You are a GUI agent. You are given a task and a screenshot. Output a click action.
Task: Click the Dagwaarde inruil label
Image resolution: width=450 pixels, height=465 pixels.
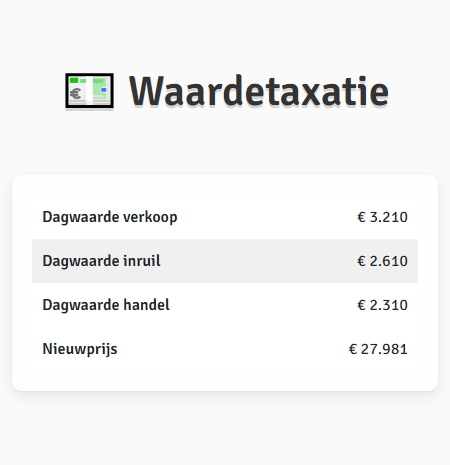pos(101,261)
